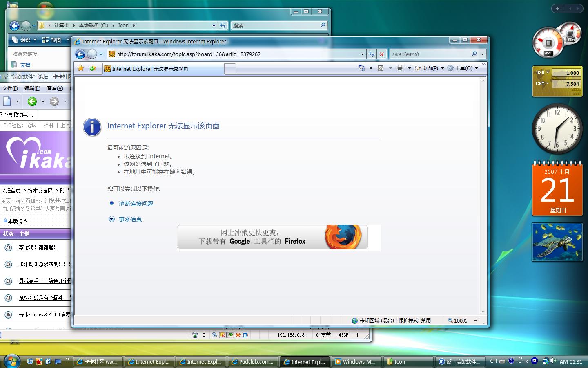Switch to 卡卡社区 taskbar button
The image size is (588, 368).
(x=98, y=361)
